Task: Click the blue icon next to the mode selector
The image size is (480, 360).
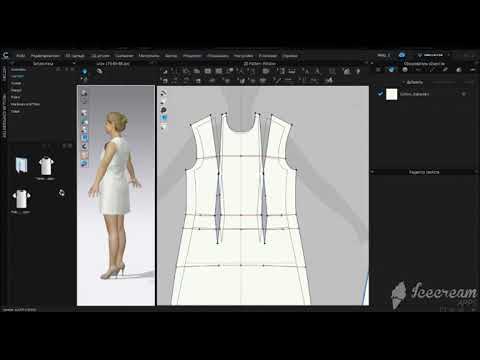Action: click(x=402, y=55)
